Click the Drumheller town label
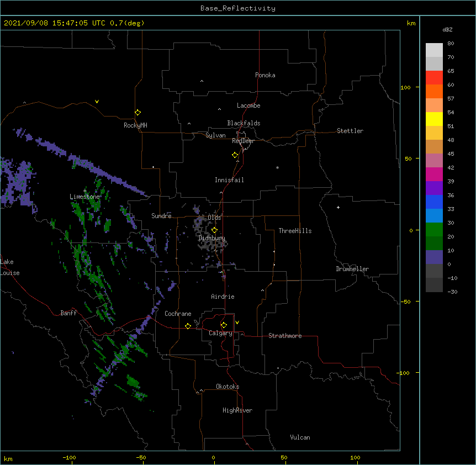This screenshot has height=465, width=476. pyautogui.click(x=352, y=269)
